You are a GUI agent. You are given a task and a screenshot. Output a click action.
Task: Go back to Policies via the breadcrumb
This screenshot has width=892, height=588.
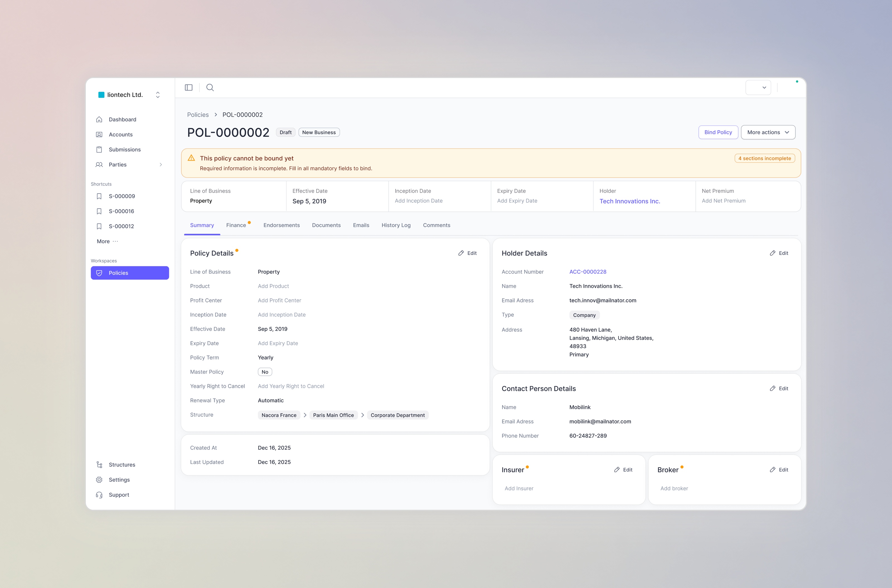198,115
